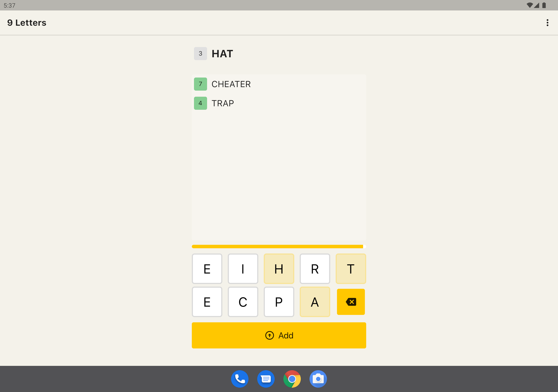This screenshot has height=392, width=558.
Task: Choose the letter C tile
Action: (x=243, y=302)
